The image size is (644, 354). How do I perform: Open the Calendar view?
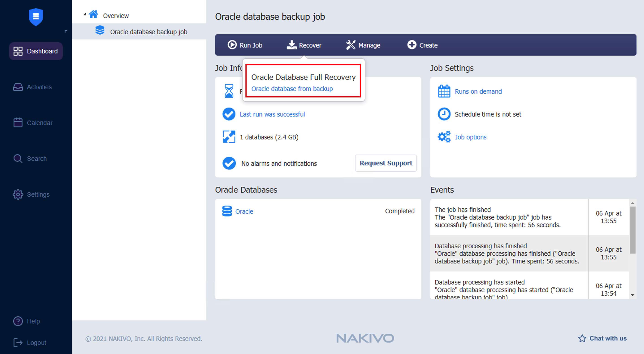(33, 123)
